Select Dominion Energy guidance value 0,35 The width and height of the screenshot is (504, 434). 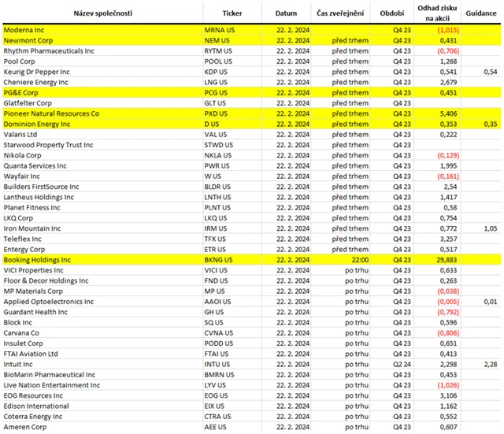click(x=491, y=124)
